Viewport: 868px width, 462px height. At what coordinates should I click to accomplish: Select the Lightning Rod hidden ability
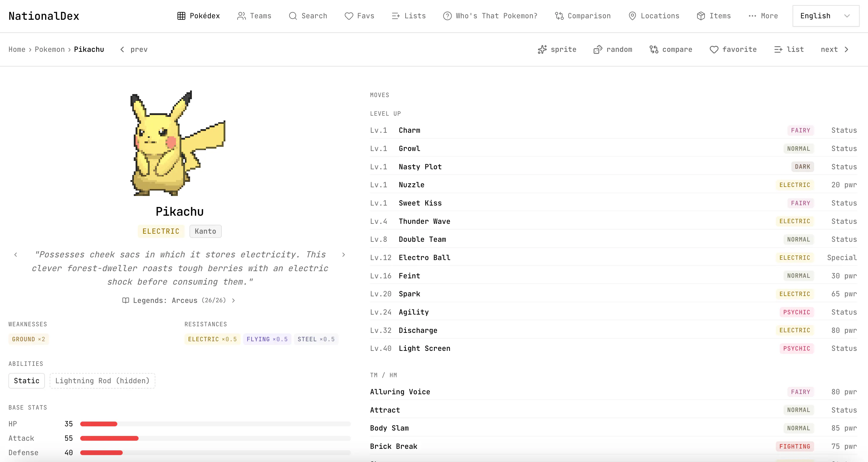(x=102, y=381)
